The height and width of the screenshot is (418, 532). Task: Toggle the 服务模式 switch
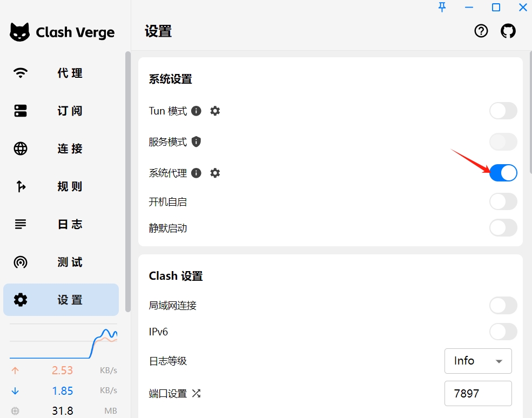coord(503,142)
